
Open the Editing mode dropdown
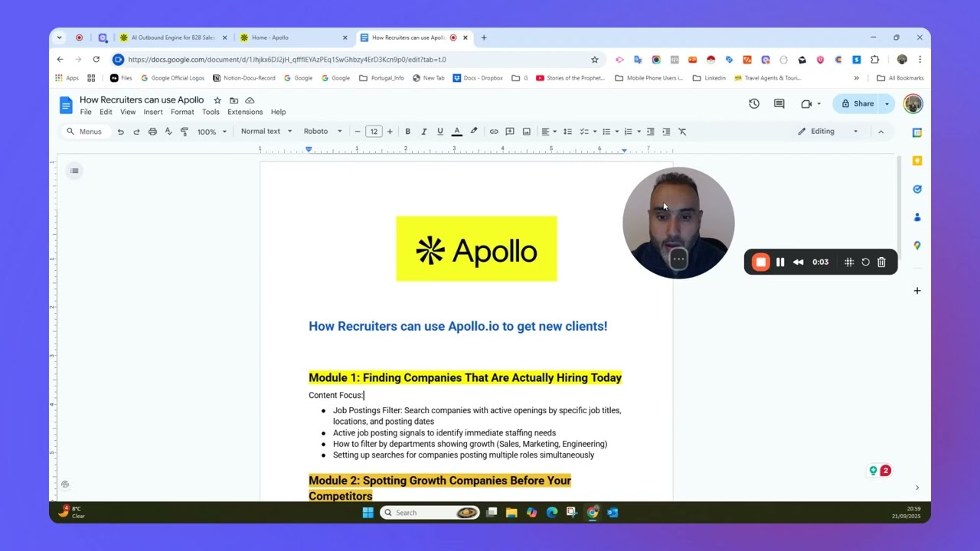[x=828, y=132]
